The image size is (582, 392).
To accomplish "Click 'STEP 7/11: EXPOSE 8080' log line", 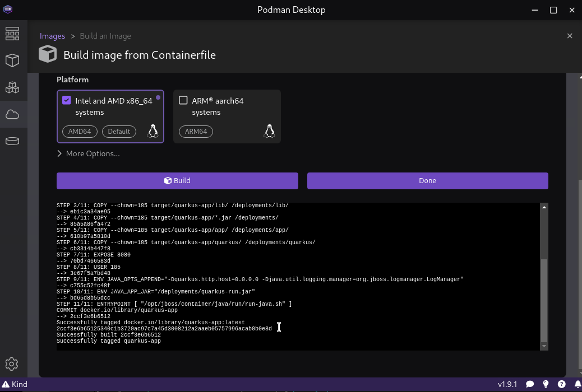I will pyautogui.click(x=94, y=254).
